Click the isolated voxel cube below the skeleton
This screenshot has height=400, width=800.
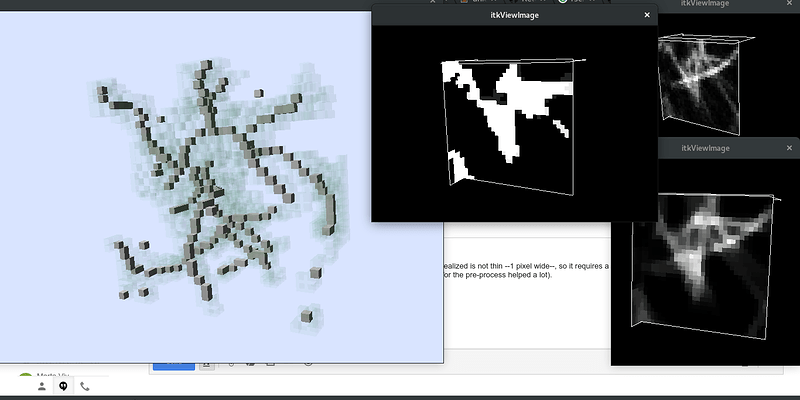pos(307,318)
